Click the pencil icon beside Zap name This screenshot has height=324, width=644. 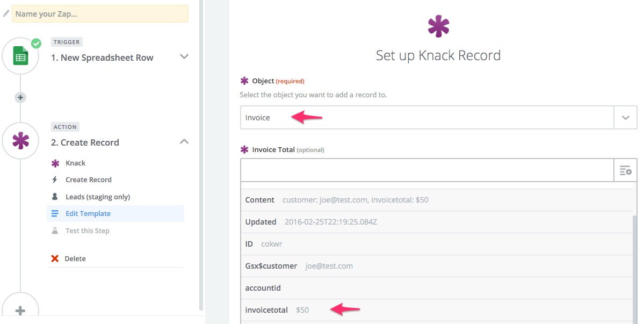[x=6, y=13]
